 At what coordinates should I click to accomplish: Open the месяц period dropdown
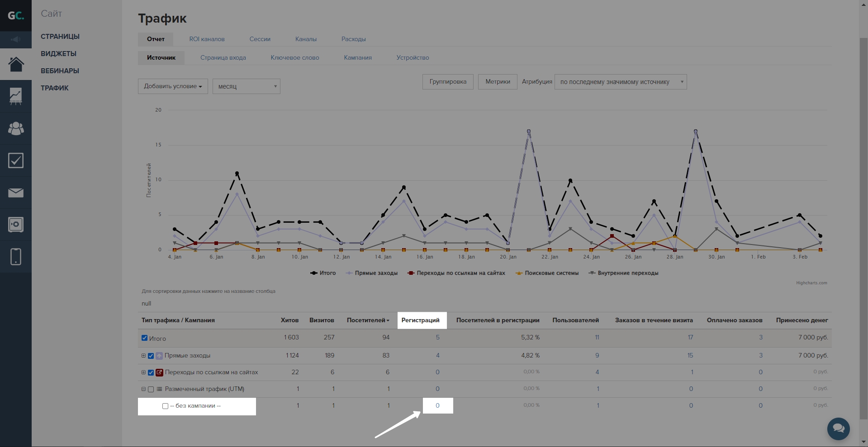pyautogui.click(x=246, y=86)
